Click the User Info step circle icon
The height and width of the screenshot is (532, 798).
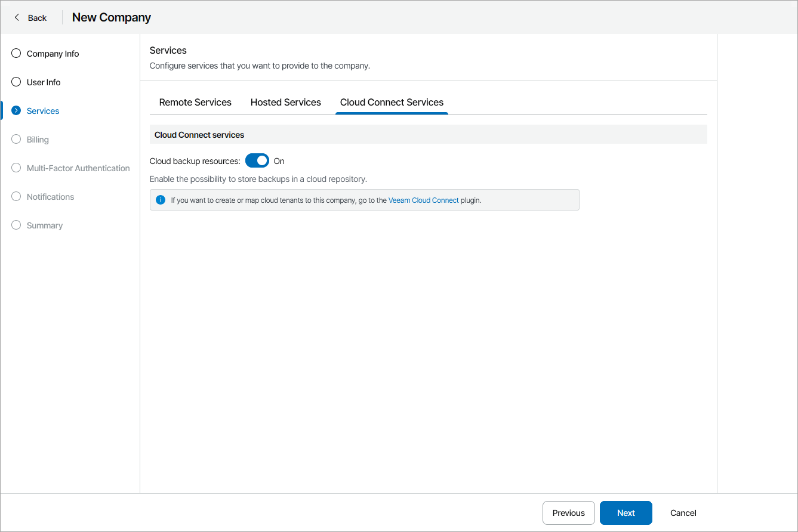point(16,82)
